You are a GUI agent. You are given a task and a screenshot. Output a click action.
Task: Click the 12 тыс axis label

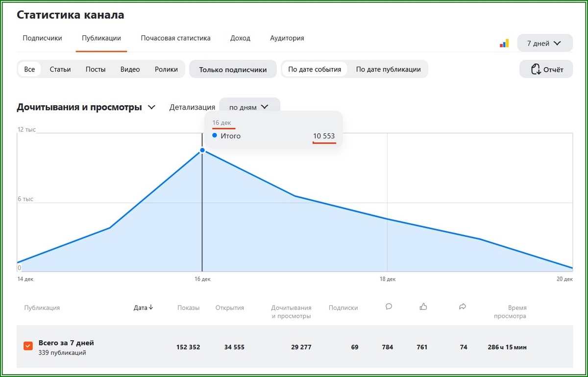coord(26,130)
